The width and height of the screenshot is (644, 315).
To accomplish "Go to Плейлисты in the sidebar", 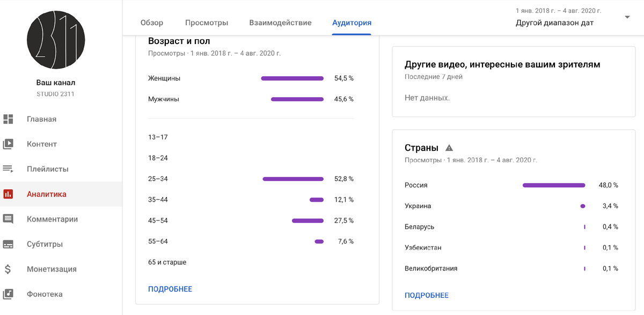I will [x=61, y=169].
